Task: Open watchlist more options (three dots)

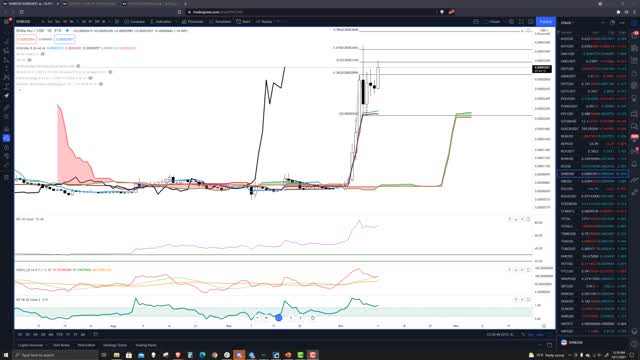Action: click(622, 22)
